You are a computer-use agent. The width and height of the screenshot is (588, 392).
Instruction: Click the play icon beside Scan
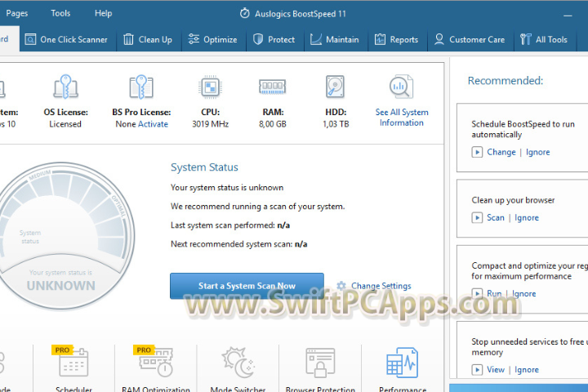pyautogui.click(x=477, y=217)
